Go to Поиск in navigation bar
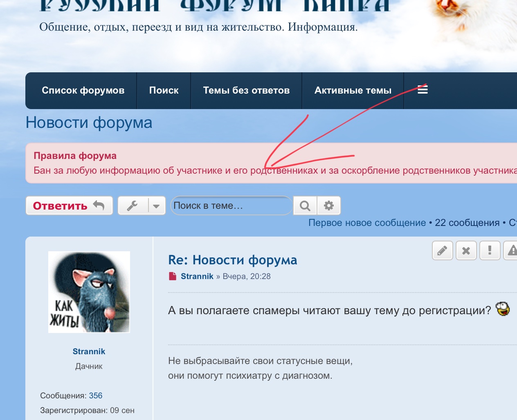This screenshot has width=517, height=420. tap(164, 90)
